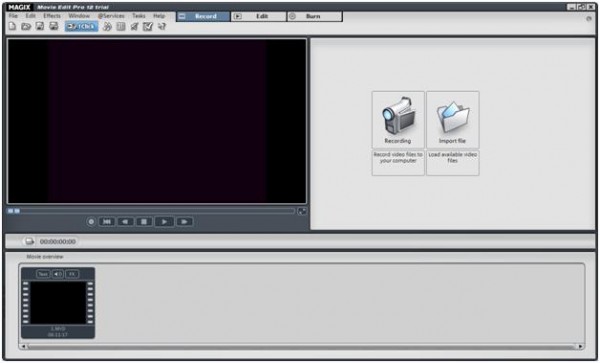Click the Import file folder button
The width and height of the screenshot is (600, 363).
click(453, 120)
